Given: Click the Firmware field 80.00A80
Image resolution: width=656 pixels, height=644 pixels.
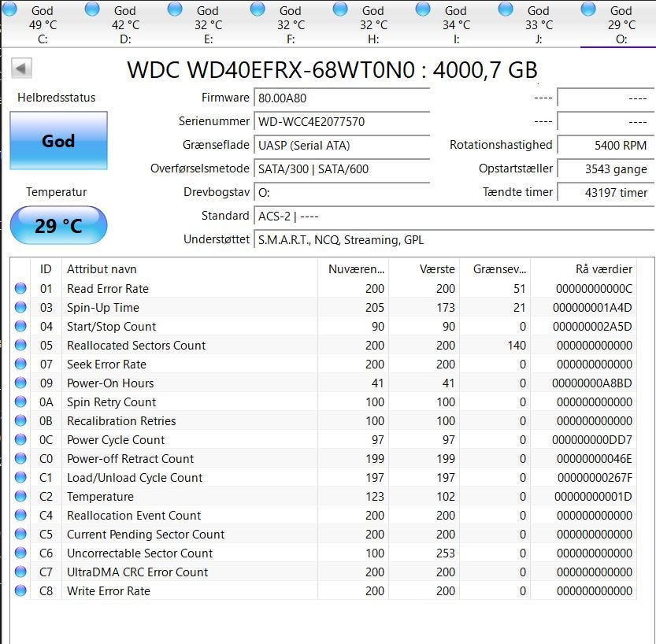Looking at the screenshot, I should 342,98.
